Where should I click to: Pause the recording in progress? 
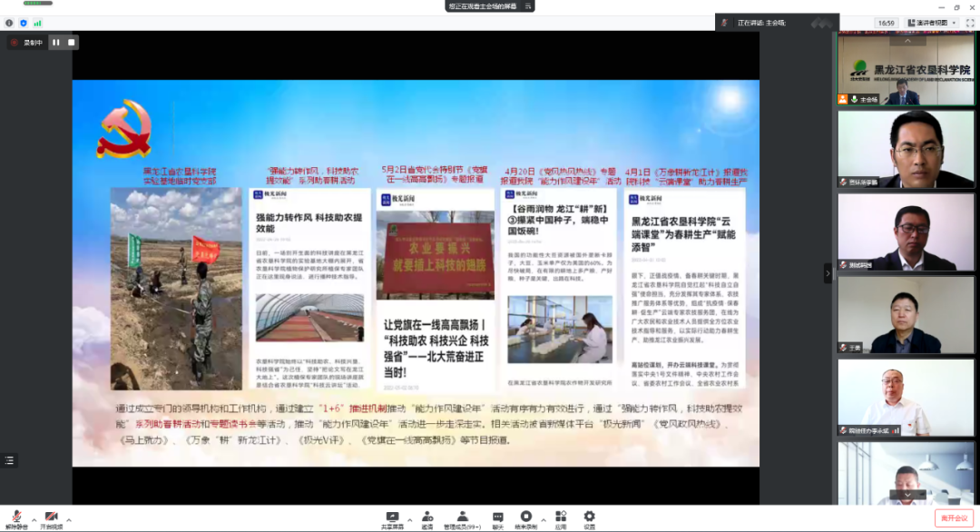click(x=55, y=42)
